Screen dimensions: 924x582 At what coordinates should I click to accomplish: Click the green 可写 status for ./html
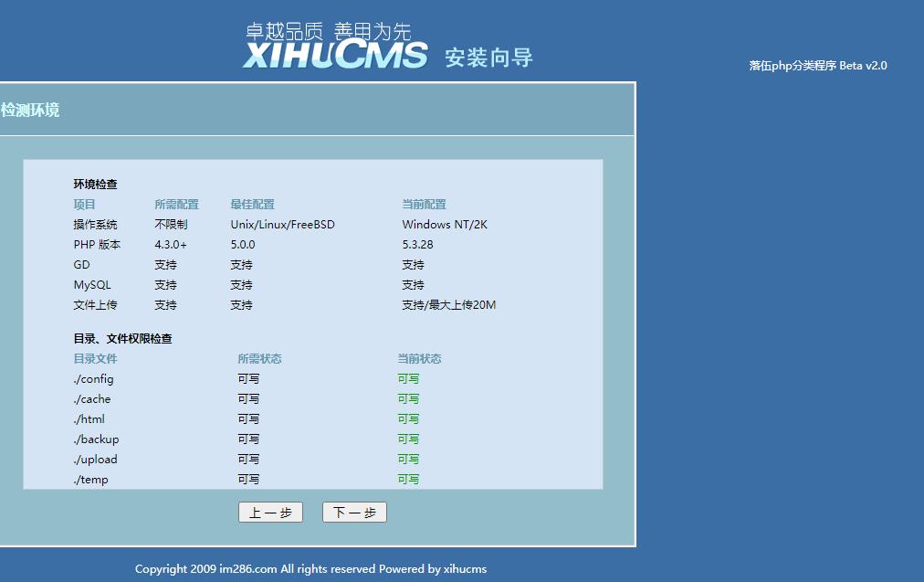coord(408,419)
